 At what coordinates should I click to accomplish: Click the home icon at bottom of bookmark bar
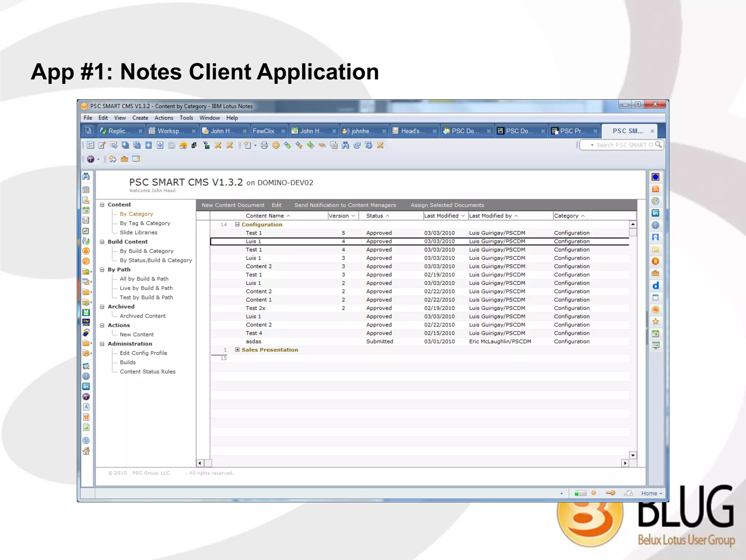[86, 451]
